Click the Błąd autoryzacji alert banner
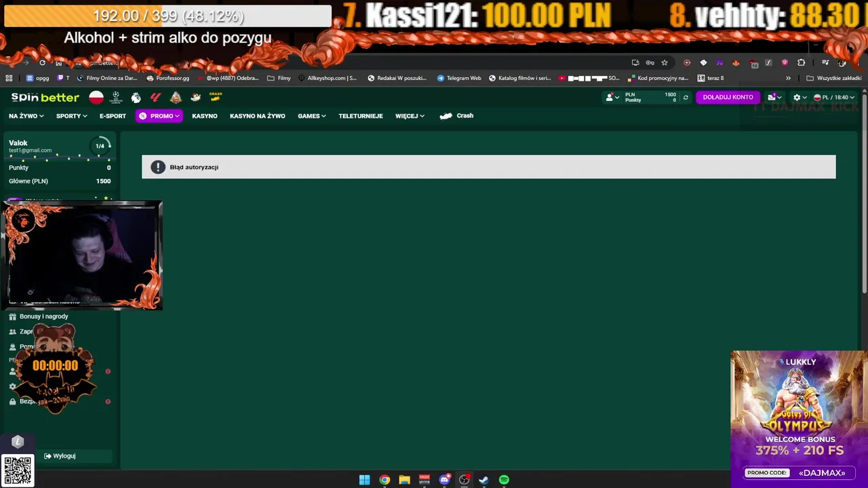Screen dimensions: 868x488 click(488, 167)
